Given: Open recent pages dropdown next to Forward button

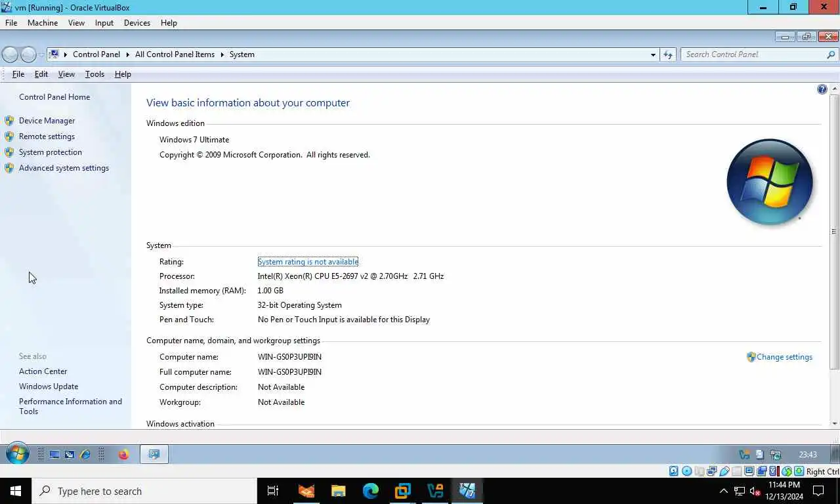Looking at the screenshot, I should [x=41, y=54].
